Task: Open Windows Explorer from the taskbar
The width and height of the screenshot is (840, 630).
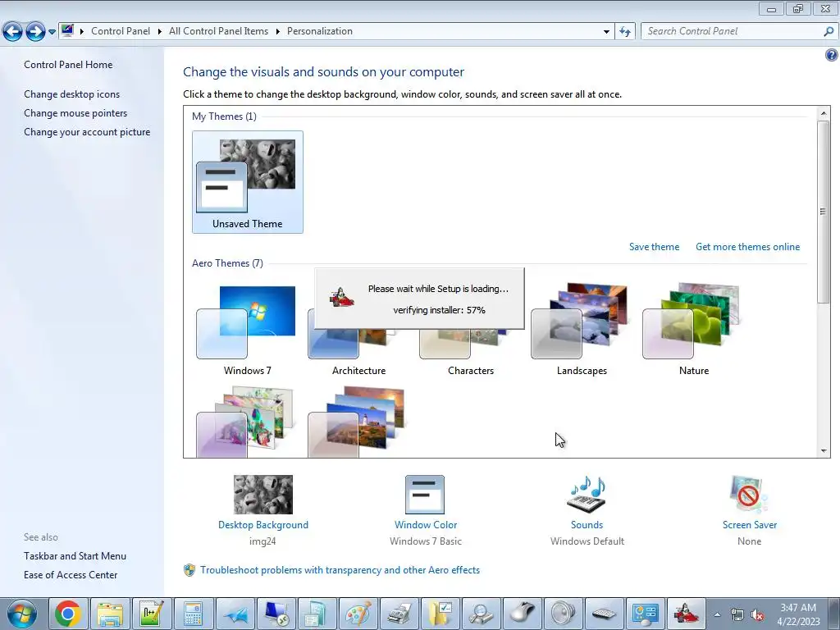Action: pyautogui.click(x=110, y=614)
